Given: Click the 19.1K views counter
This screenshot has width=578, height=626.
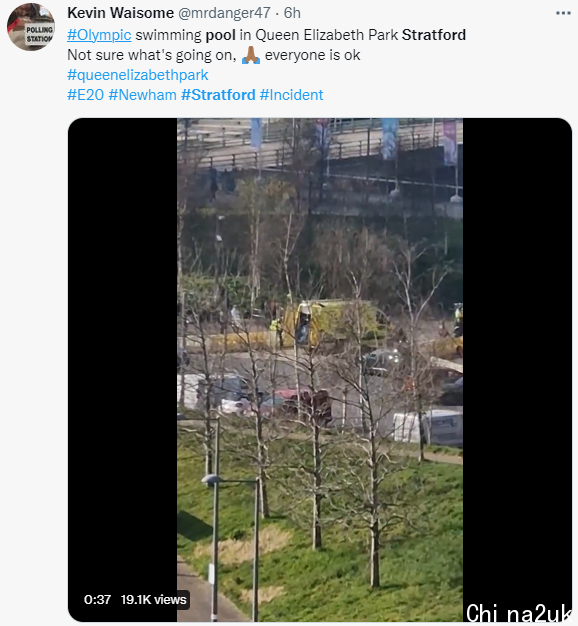Looking at the screenshot, I should pyautogui.click(x=154, y=599).
